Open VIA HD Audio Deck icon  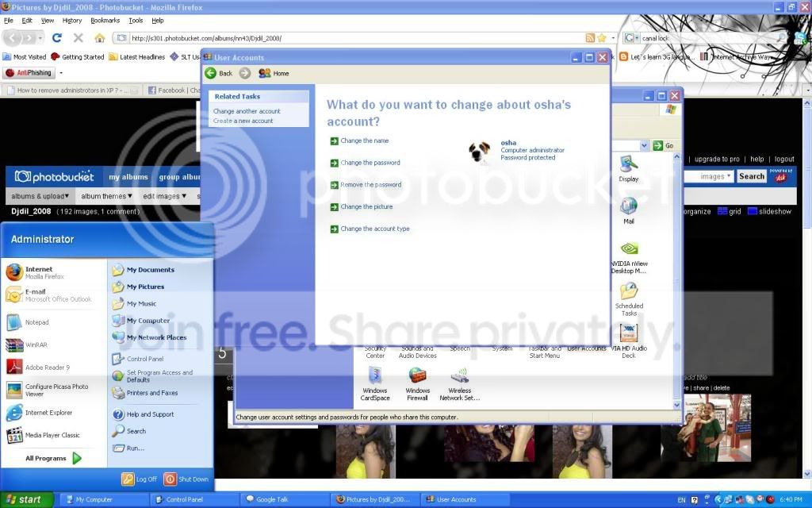click(629, 341)
